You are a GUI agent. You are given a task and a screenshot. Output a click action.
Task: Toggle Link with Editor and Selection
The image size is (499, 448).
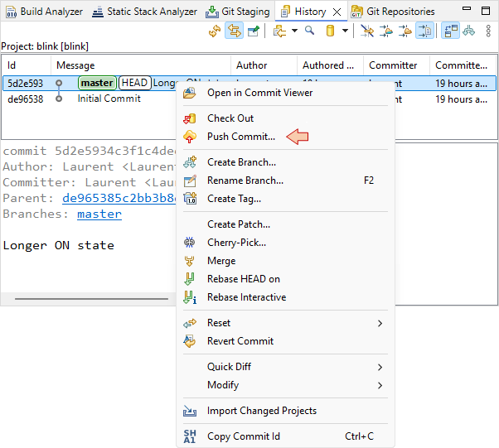pyautogui.click(x=235, y=31)
